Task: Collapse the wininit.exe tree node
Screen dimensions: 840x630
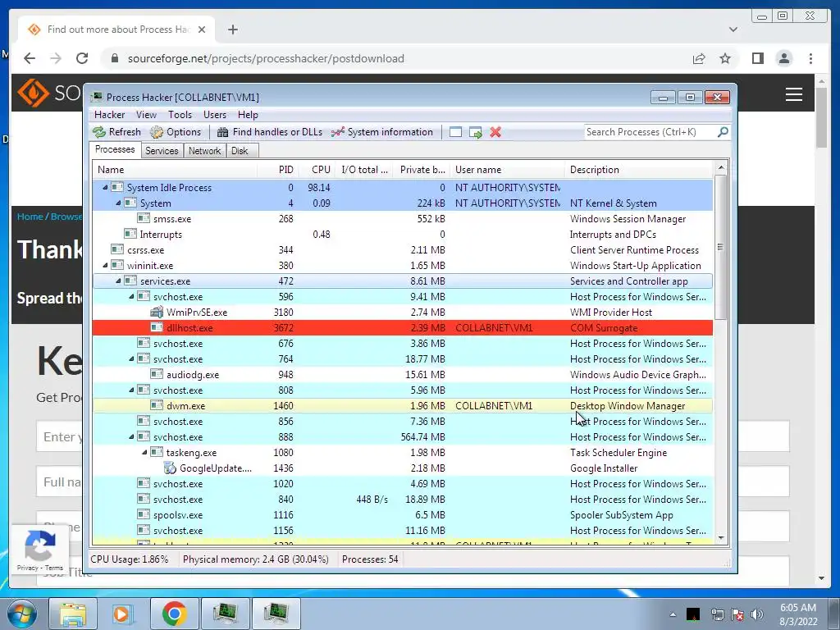Action: (105, 265)
